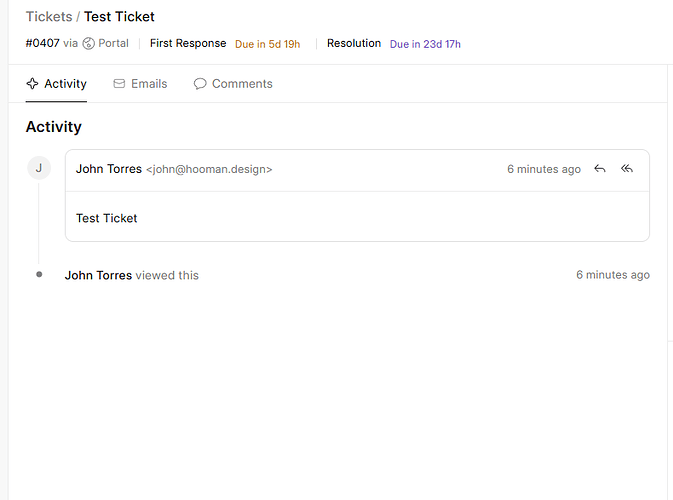The image size is (673, 500).
Task: Click 'John Torres' in the viewed this entry
Action: [x=98, y=275]
